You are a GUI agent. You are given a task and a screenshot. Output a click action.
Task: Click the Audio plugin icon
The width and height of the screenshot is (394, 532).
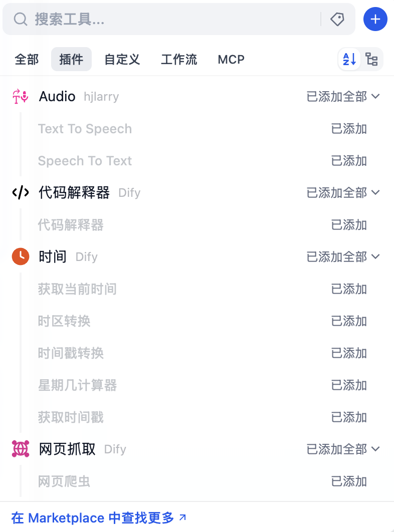coord(21,96)
